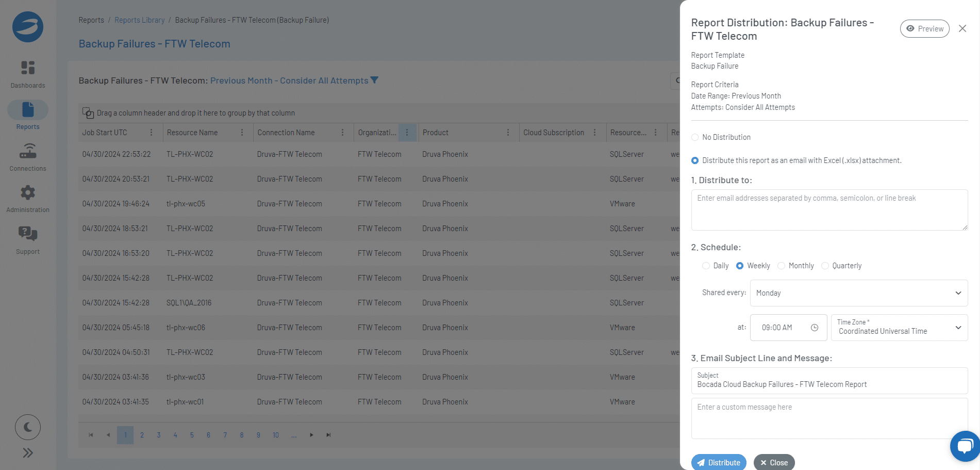Open the Previous Month - Consider All Attempts criteria

click(289, 80)
